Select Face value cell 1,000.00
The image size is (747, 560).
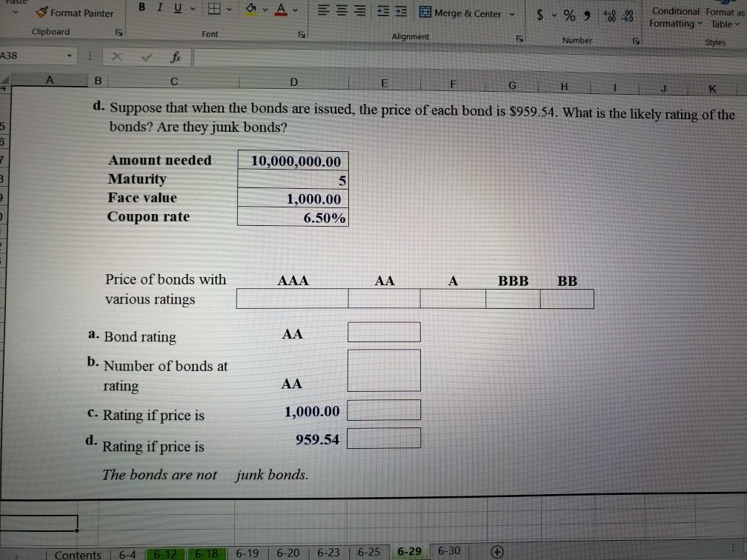click(293, 198)
